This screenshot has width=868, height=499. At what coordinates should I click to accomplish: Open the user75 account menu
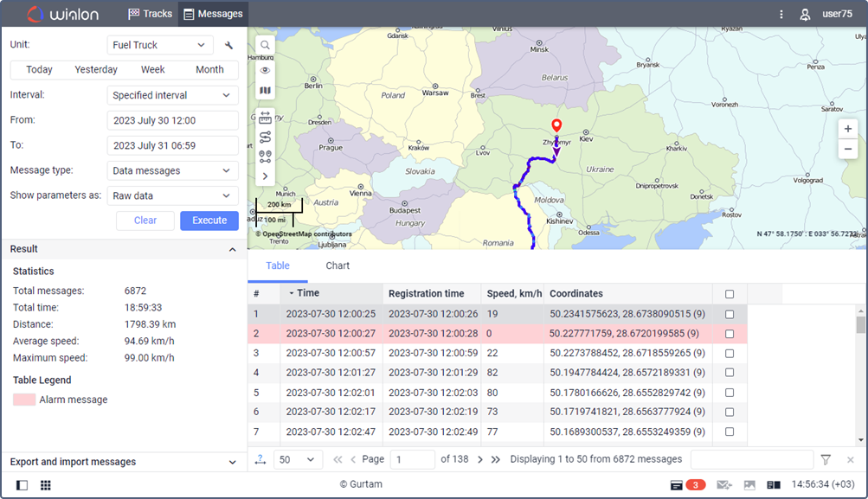[826, 14]
